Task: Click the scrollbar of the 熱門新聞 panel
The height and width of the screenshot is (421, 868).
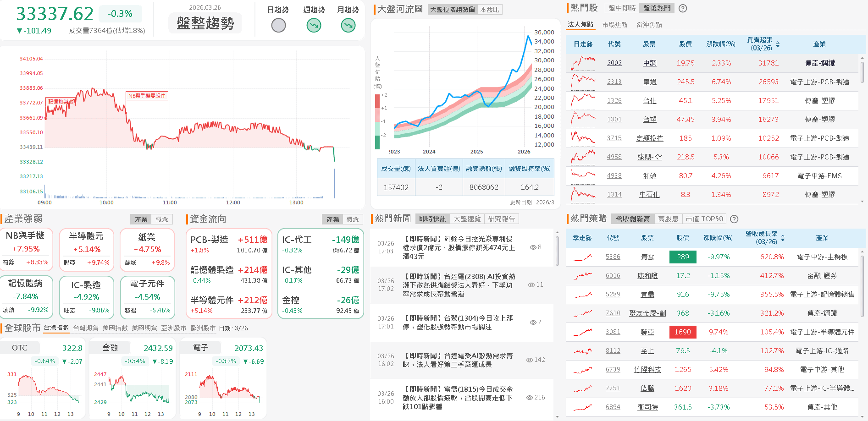Action: pos(556,247)
